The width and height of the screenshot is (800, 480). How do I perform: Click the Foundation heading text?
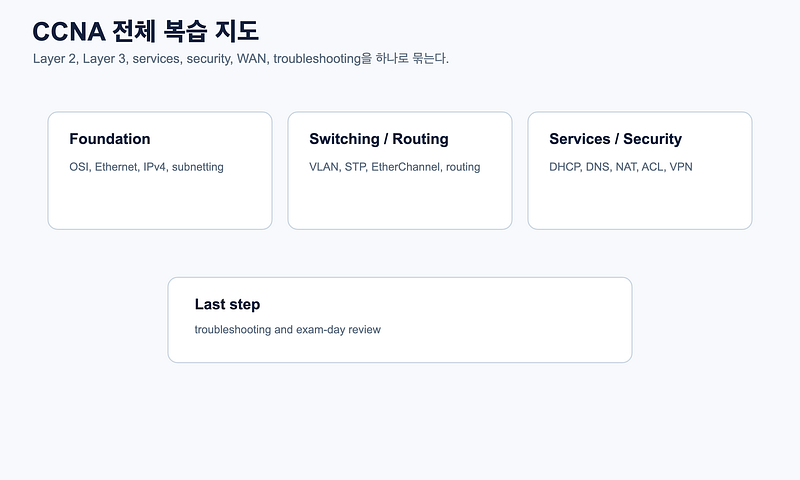[110, 139]
